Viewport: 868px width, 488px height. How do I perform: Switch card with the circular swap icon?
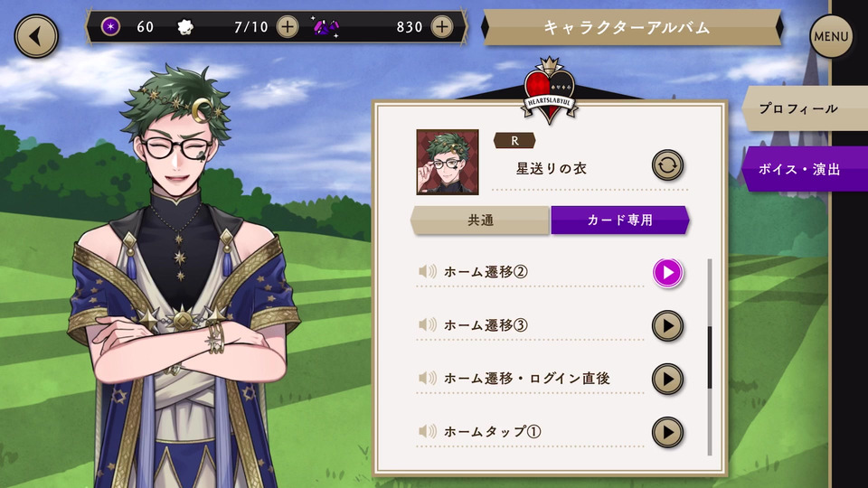coord(667,165)
